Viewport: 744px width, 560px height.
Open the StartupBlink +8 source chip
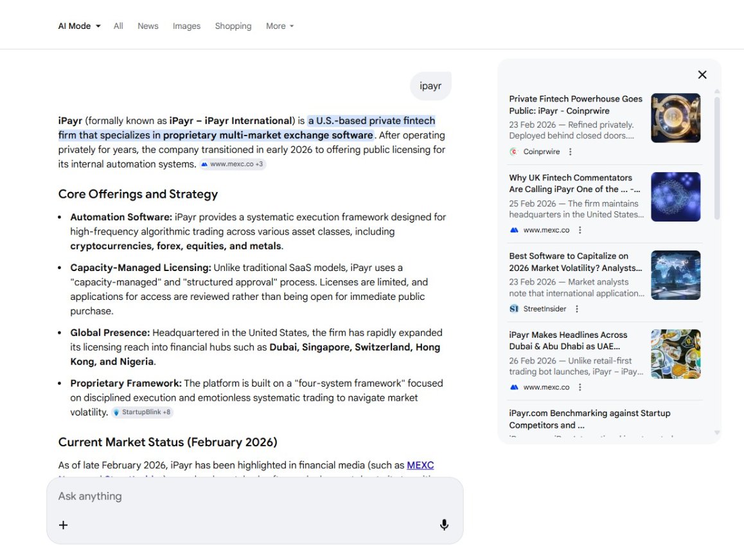click(143, 412)
